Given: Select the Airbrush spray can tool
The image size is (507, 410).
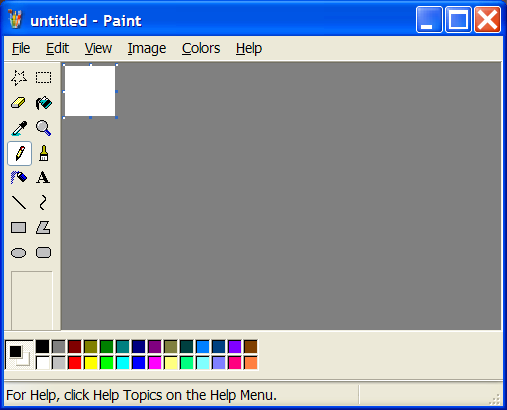Looking at the screenshot, I should point(19,178).
